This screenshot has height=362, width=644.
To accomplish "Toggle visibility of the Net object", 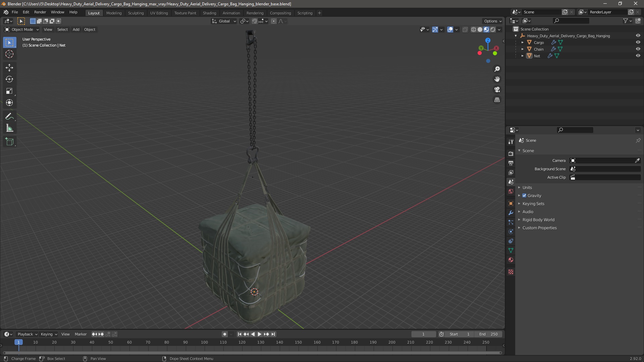I will (638, 56).
